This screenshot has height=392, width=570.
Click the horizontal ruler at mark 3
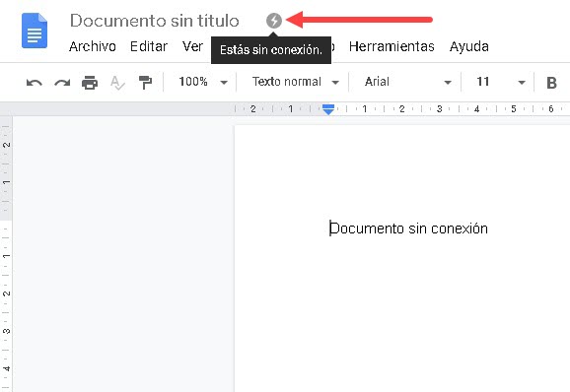pos(439,109)
